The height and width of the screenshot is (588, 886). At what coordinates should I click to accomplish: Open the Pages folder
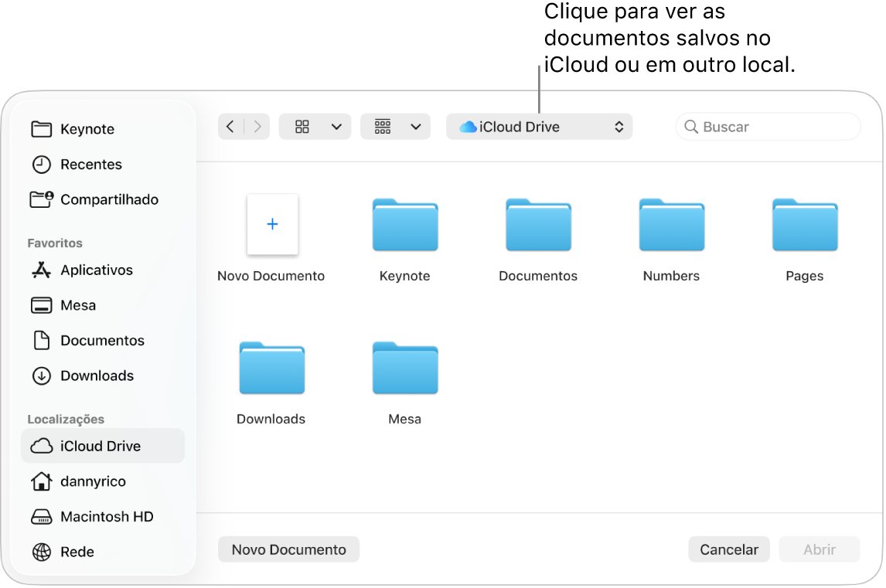[x=804, y=226]
